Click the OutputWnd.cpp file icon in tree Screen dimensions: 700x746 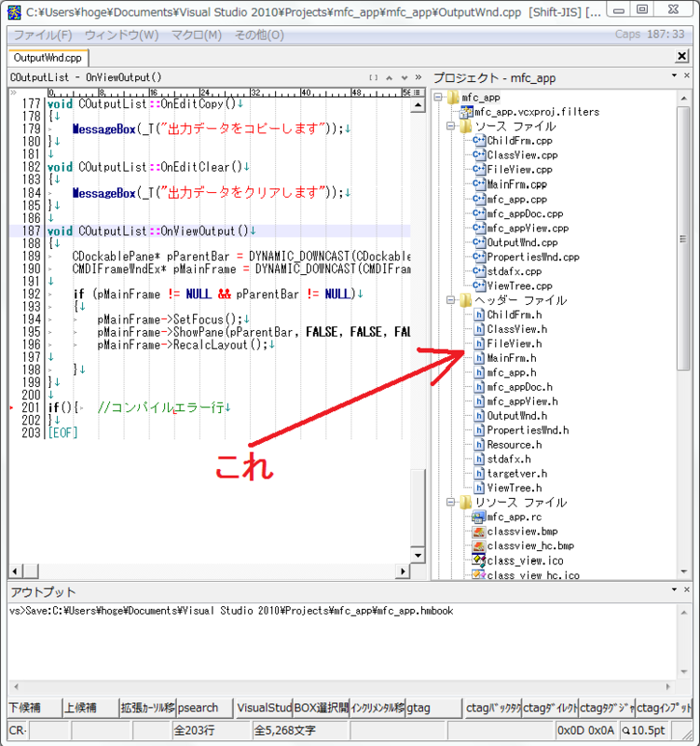(x=479, y=242)
